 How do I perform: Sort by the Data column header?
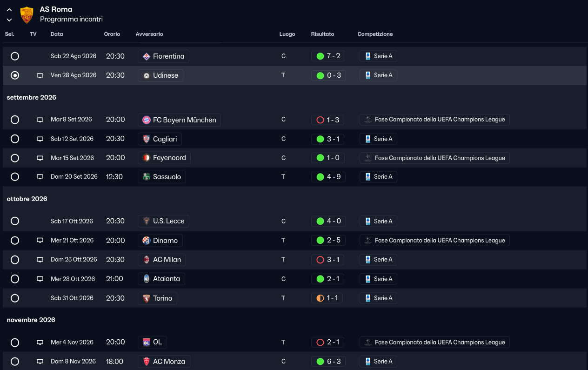[57, 34]
